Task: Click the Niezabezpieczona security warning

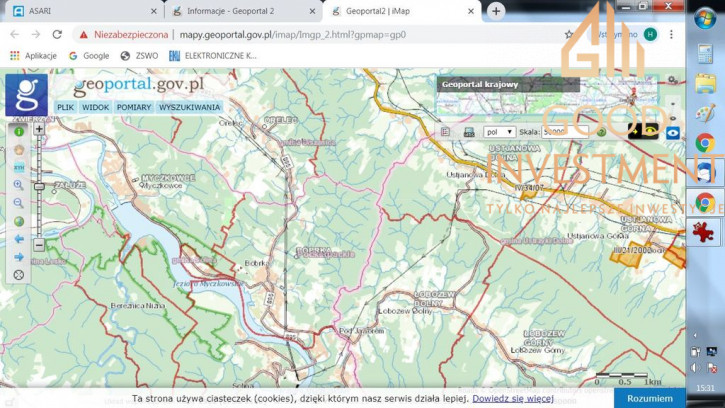Action: (124, 35)
